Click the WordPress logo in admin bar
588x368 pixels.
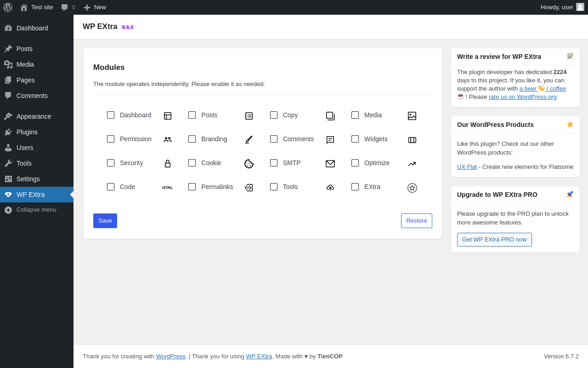[x=8, y=7]
